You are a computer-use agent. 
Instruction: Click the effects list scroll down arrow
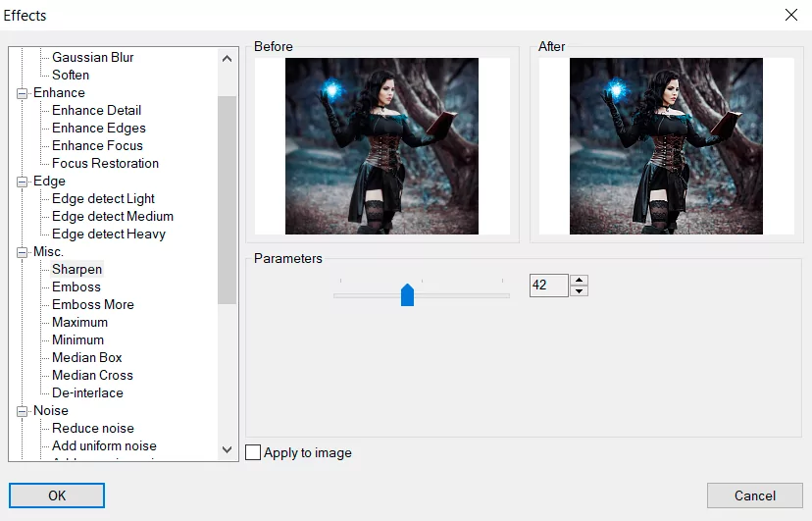(x=227, y=449)
